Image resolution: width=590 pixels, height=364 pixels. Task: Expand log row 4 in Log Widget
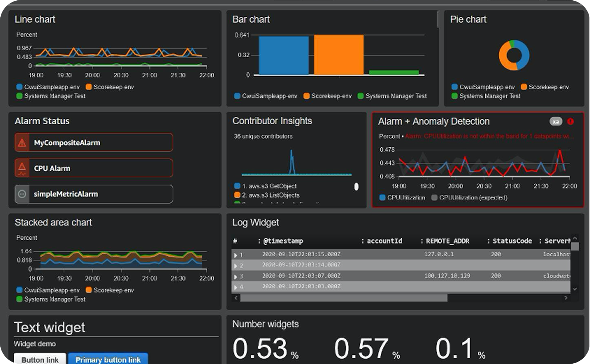[236, 287]
